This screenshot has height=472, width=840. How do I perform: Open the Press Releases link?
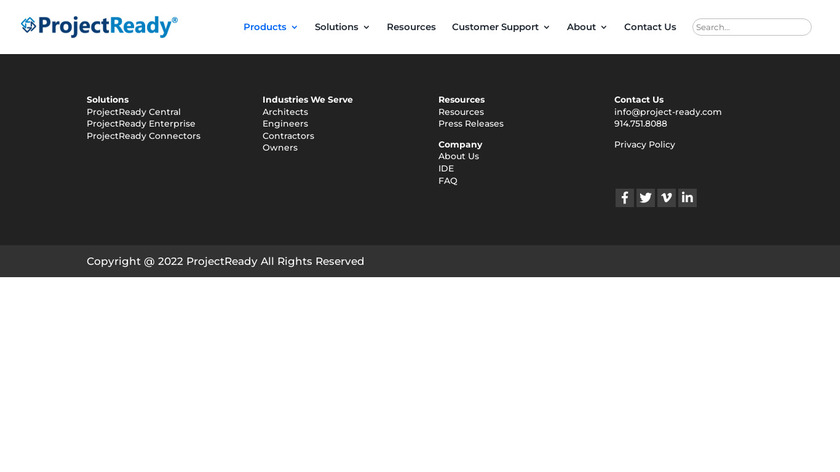tap(471, 124)
